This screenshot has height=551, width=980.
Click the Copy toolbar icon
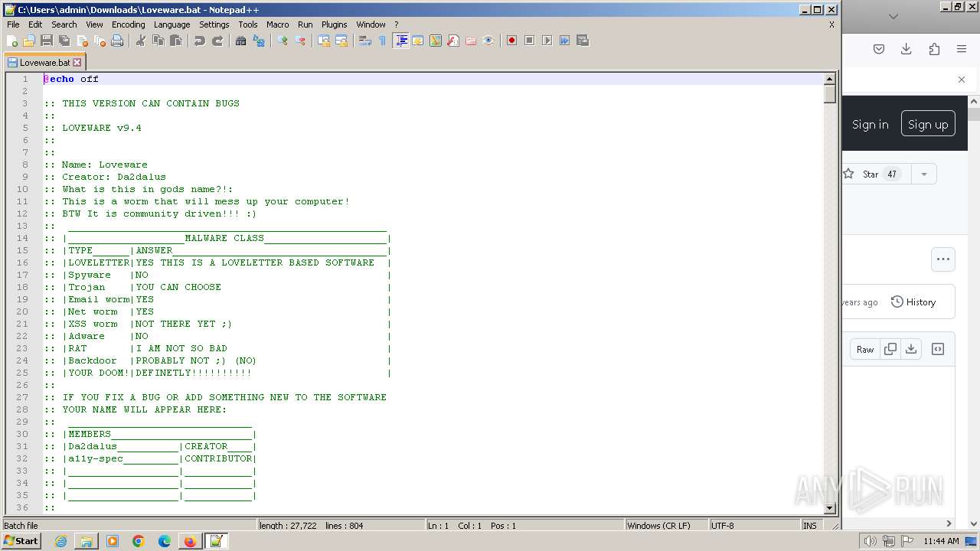click(x=158, y=41)
